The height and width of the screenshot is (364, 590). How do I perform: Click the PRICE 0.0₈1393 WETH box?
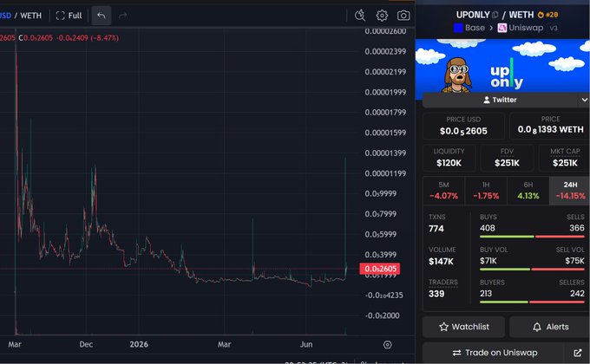(x=550, y=126)
